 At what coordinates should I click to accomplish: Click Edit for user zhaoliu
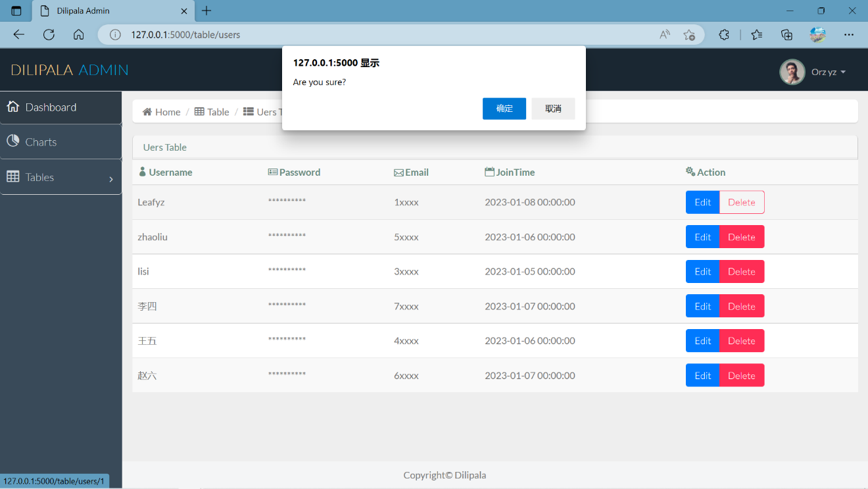pos(702,237)
